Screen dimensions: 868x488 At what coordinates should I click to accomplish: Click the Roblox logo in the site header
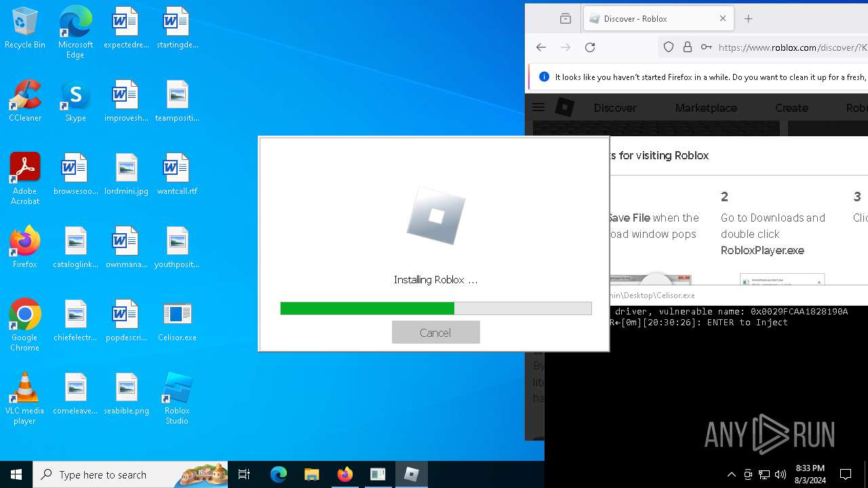(x=565, y=107)
